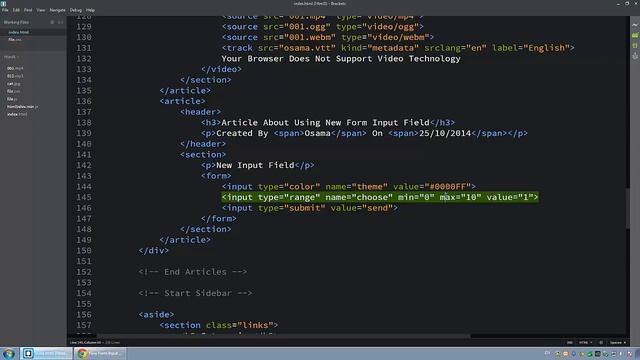
Task: Click the "Start Sidebar" comment line
Action: [x=195, y=293]
